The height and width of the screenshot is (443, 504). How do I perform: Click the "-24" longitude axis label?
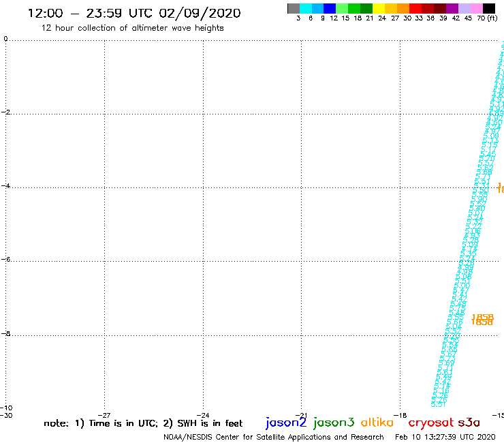coord(203,415)
